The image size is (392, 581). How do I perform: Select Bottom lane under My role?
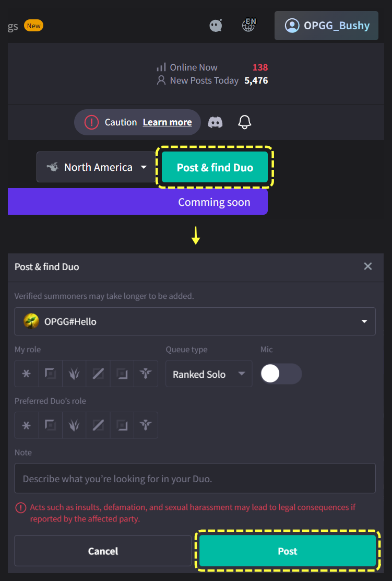pyautogui.click(x=122, y=374)
